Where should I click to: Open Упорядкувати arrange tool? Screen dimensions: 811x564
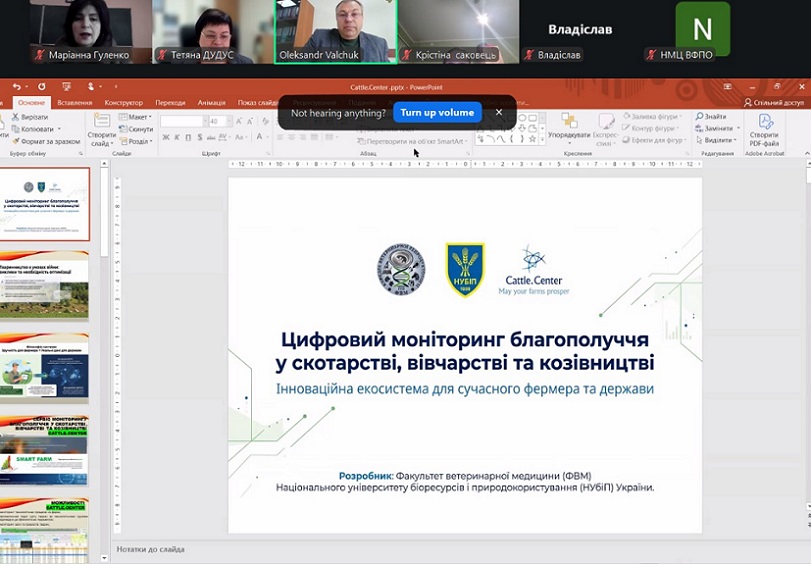[569, 129]
